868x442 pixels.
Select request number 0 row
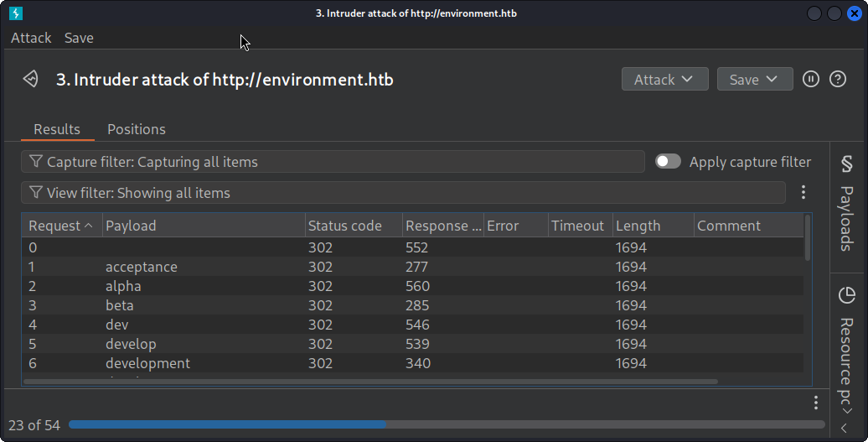click(413, 247)
